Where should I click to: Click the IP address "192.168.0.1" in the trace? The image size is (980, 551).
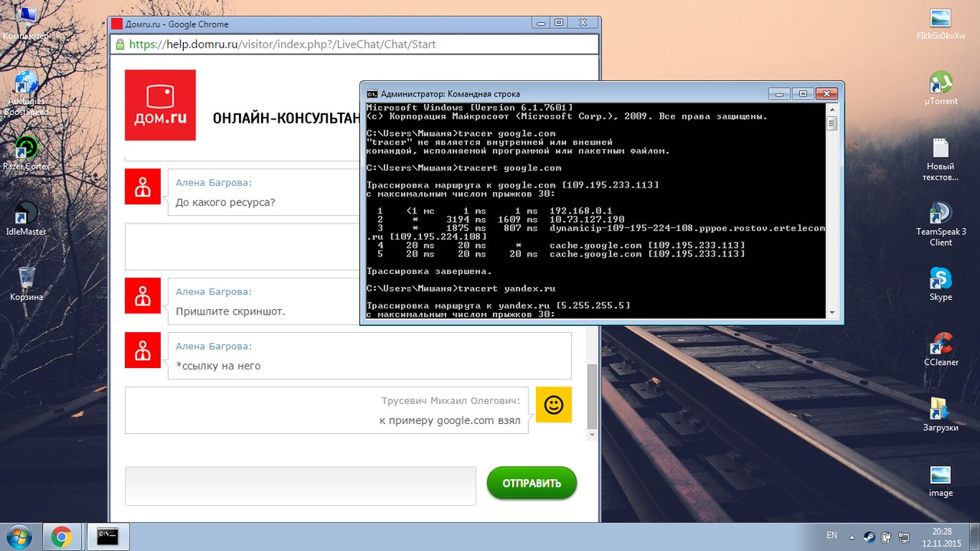[x=580, y=210]
